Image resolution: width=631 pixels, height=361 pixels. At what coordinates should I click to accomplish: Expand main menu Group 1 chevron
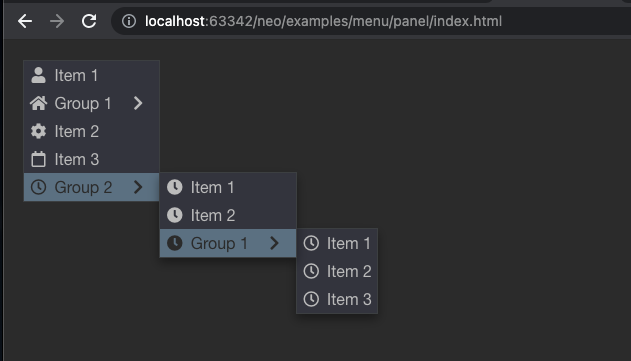[x=138, y=103]
